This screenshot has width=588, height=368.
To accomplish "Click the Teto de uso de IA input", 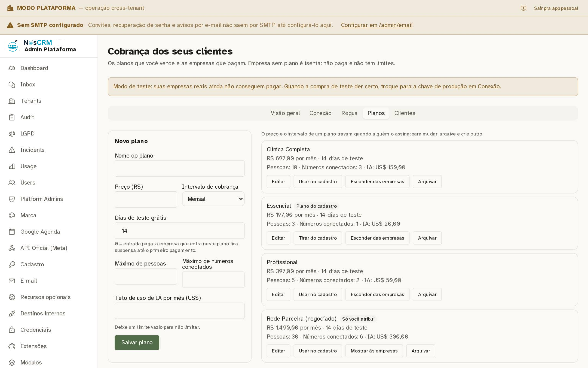I will click(179, 311).
